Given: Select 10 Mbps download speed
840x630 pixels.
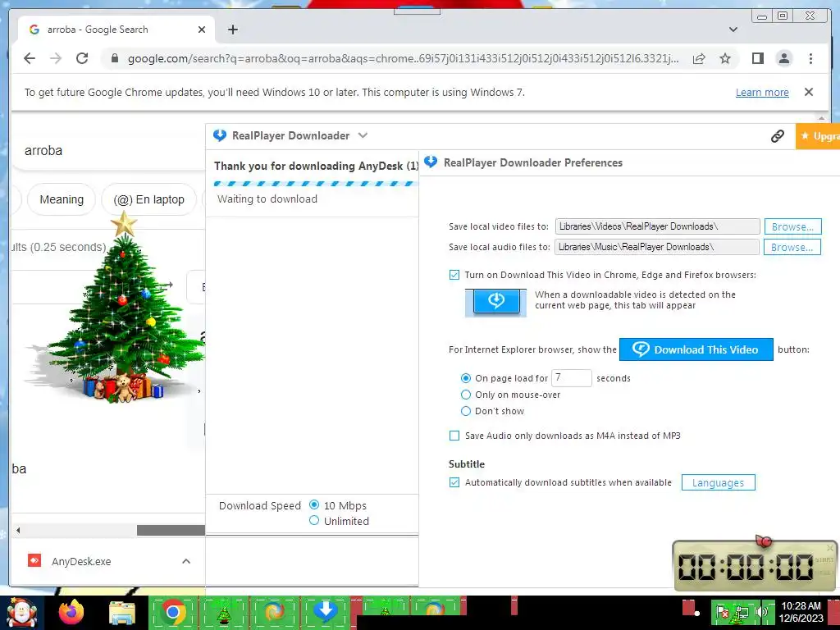Looking at the screenshot, I should tap(314, 504).
